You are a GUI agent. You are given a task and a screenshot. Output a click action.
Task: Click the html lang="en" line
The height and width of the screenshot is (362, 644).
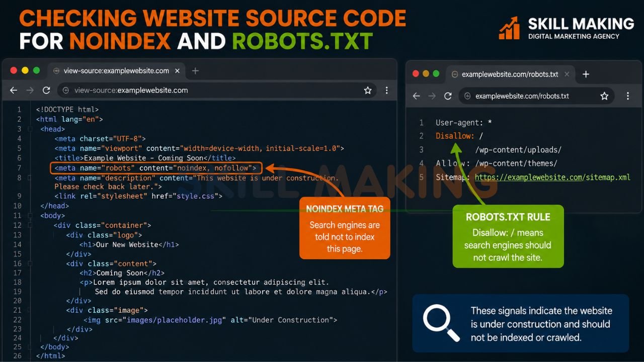tap(69, 119)
